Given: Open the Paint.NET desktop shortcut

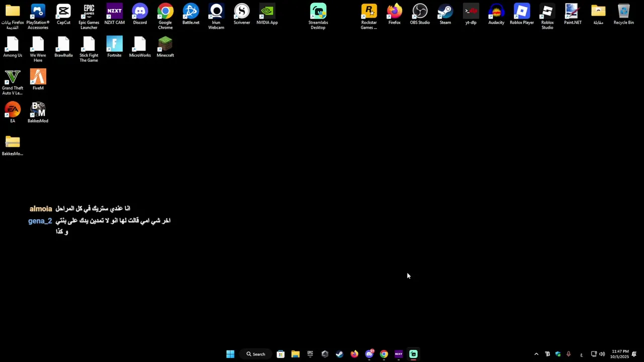Looking at the screenshot, I should point(573,14).
